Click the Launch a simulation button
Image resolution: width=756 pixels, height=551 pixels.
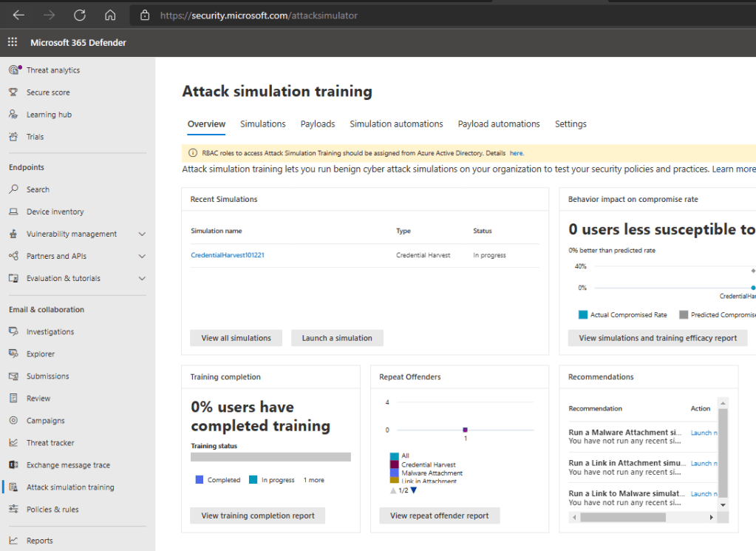click(x=337, y=338)
